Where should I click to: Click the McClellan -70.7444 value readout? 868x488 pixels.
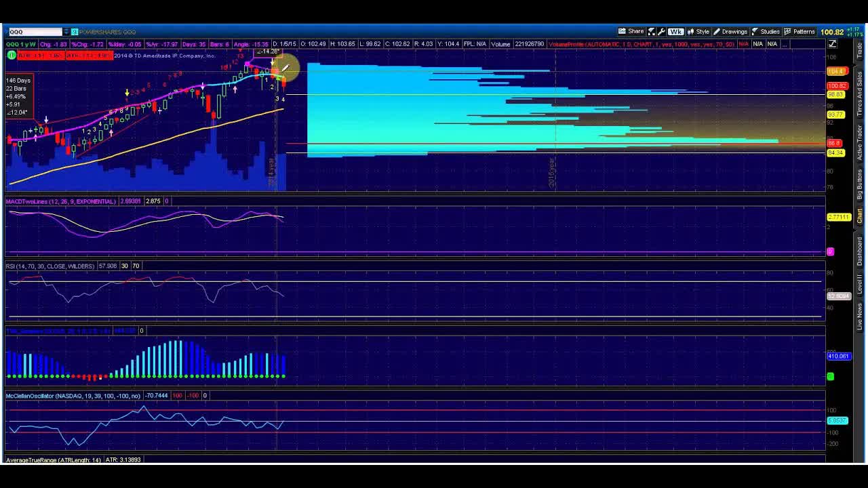point(157,396)
